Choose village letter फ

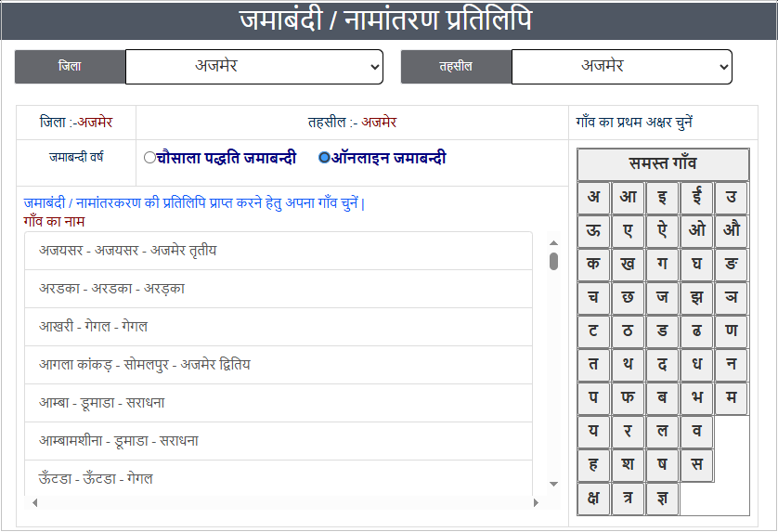(629, 398)
